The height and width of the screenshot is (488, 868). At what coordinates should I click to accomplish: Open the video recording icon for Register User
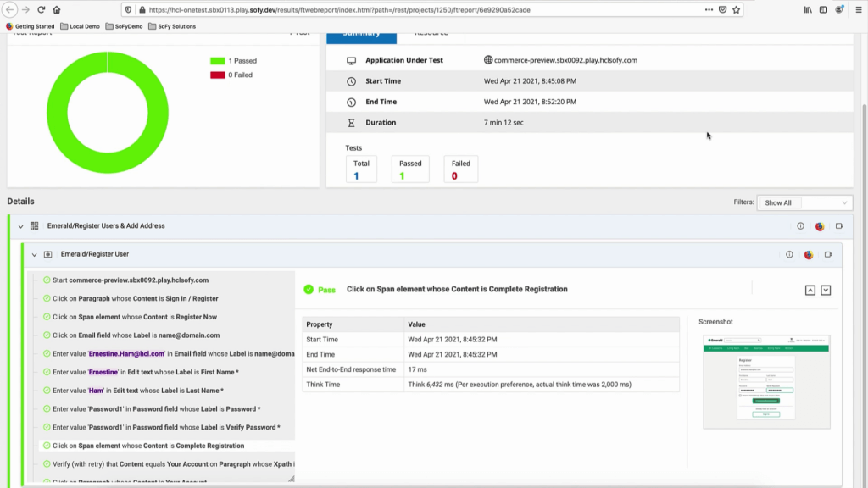point(828,254)
